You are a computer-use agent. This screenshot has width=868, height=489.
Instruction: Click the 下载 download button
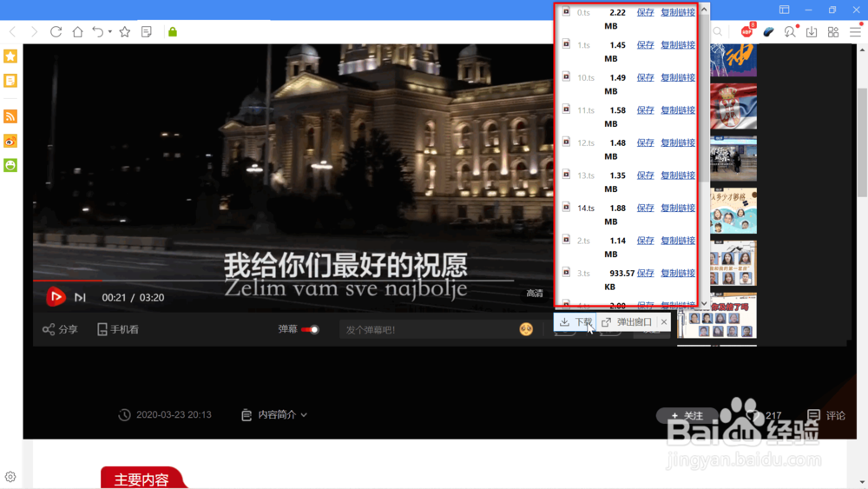pos(575,321)
